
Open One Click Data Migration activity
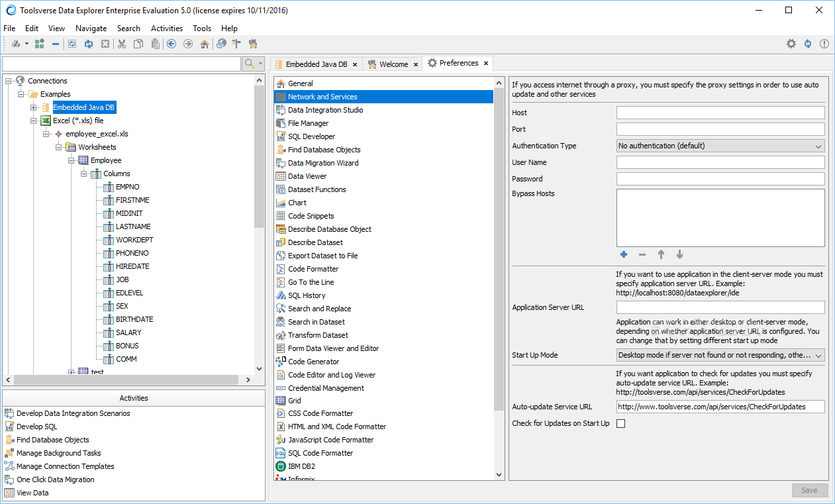click(x=56, y=479)
